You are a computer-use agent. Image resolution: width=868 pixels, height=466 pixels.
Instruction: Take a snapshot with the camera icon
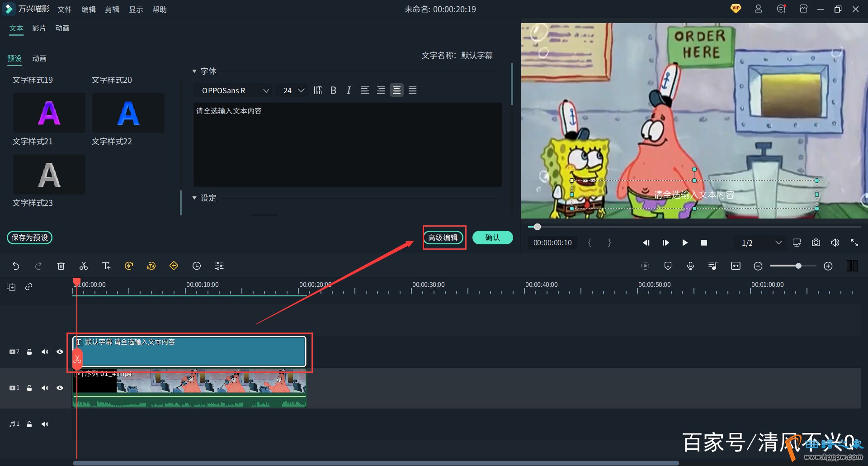pos(816,243)
